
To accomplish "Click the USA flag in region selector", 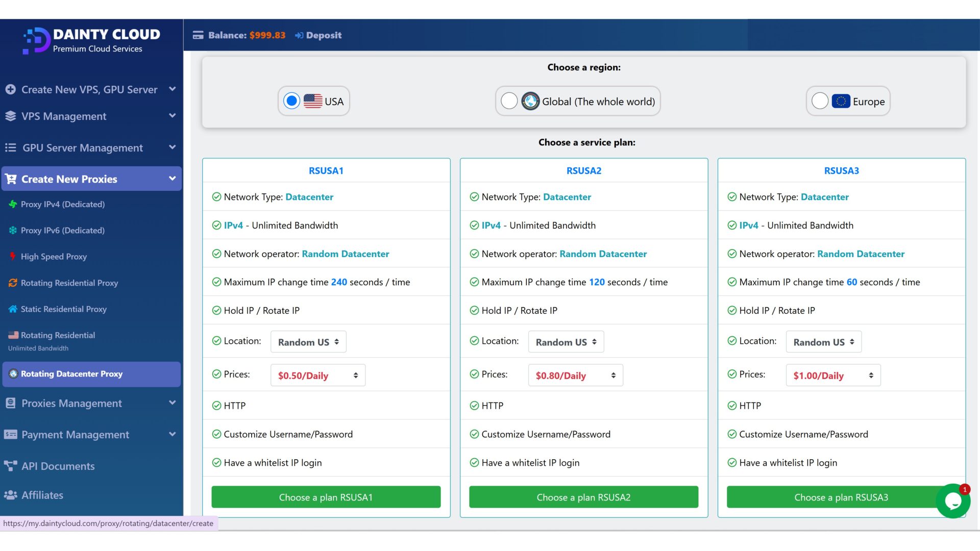I will [313, 101].
